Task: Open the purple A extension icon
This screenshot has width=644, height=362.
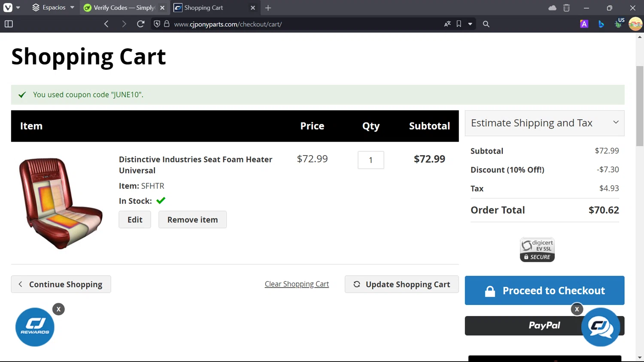Action: pyautogui.click(x=584, y=24)
